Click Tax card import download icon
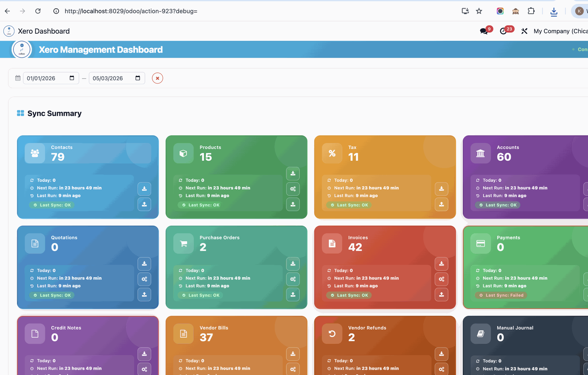Viewport: 588px width, 375px height. (x=441, y=189)
